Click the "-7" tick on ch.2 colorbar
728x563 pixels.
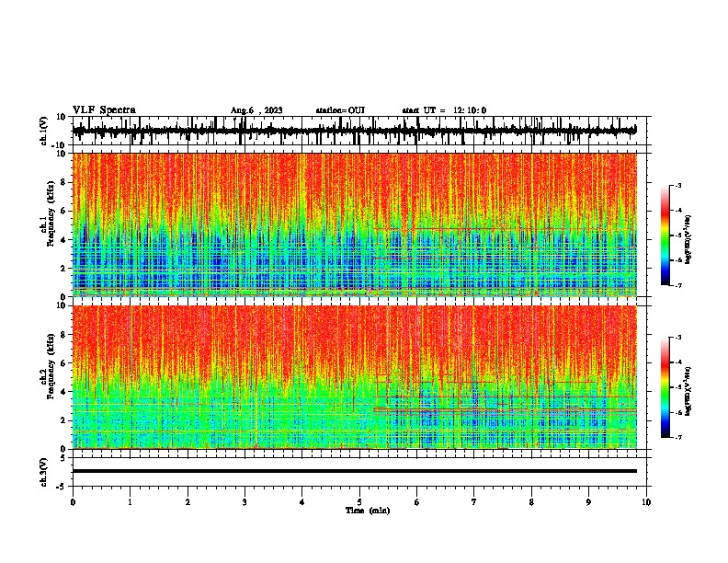click(678, 438)
